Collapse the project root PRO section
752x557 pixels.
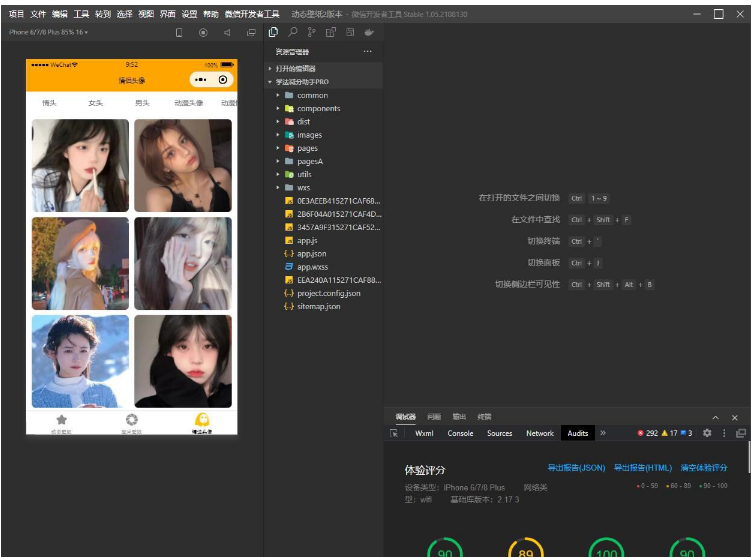[x=302, y=82]
